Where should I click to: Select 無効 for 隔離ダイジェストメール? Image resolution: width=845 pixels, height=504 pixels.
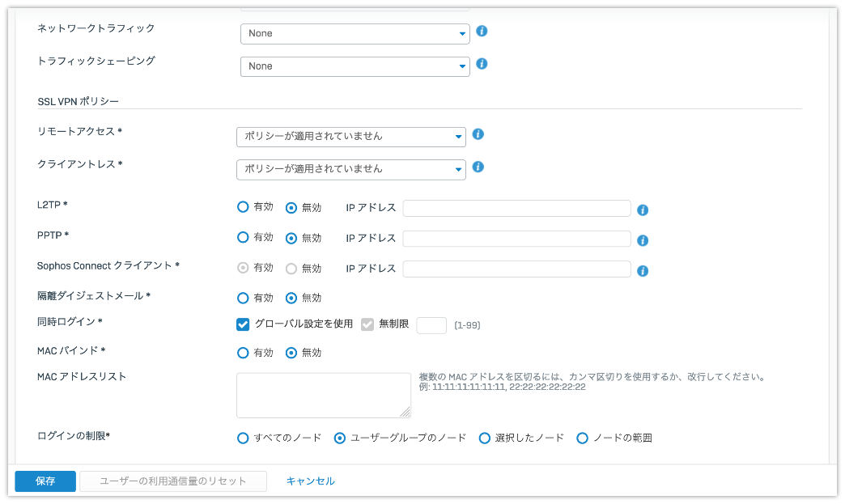tap(291, 298)
